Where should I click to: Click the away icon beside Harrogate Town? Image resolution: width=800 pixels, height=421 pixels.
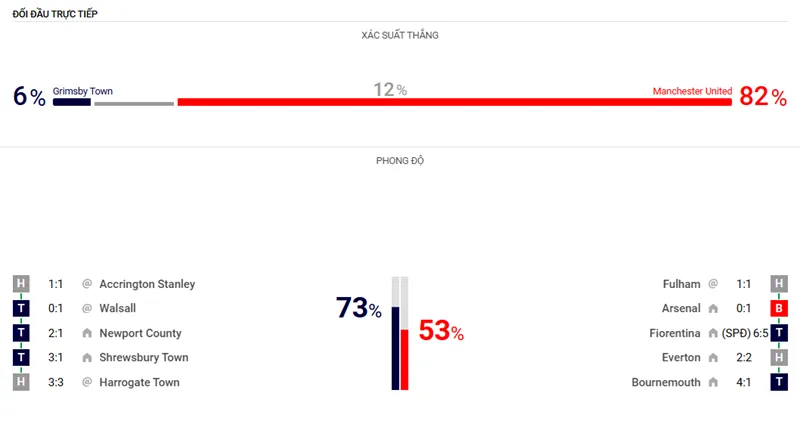87,382
